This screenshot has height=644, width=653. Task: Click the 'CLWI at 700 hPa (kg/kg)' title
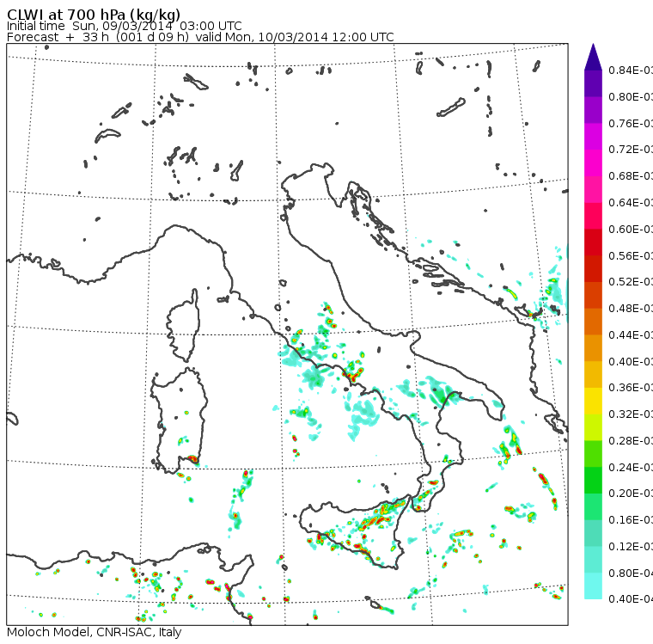tap(94, 15)
